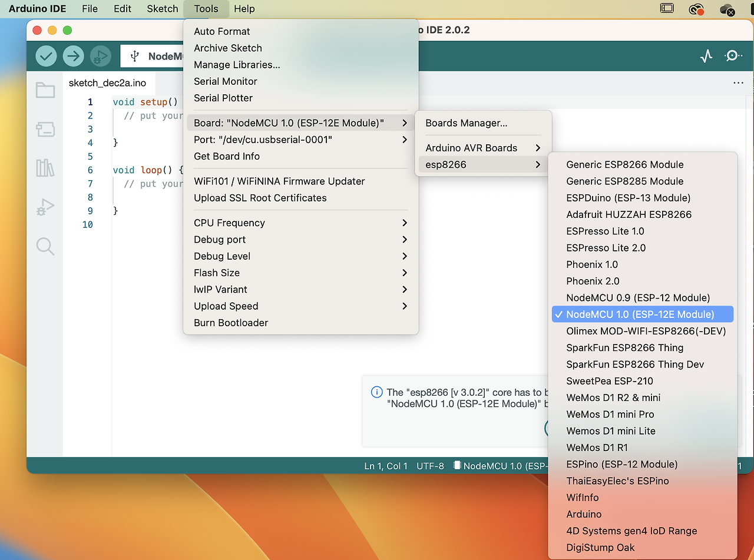
Task: Click the void setup() line in the code editor
Action: (145, 102)
